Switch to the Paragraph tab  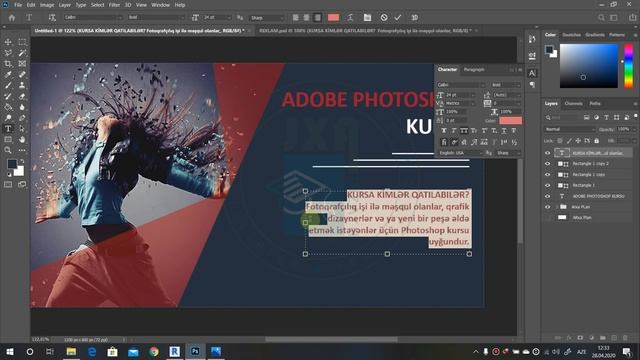click(x=474, y=69)
